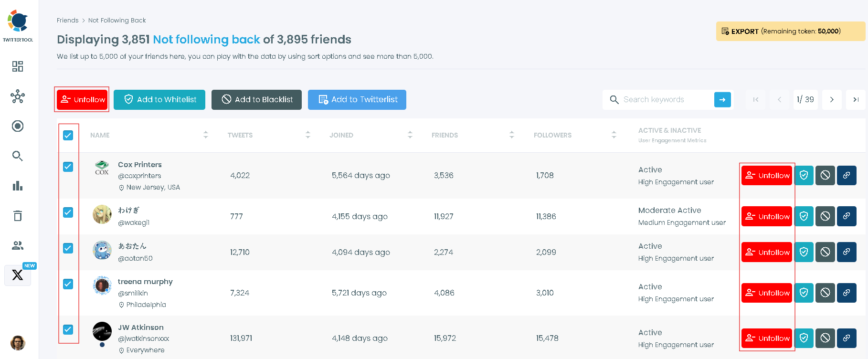868x359 pixels.
Task: Open the trash bin sidebar icon
Action: (x=18, y=216)
